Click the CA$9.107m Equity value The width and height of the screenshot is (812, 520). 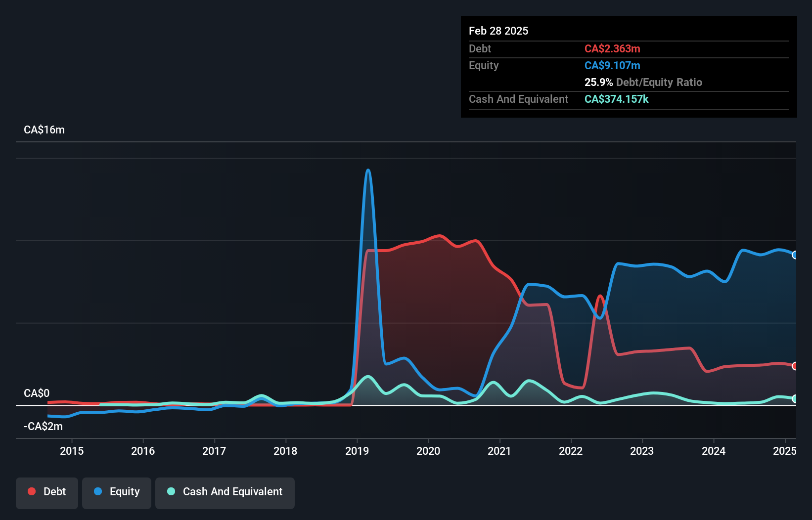tap(612, 65)
